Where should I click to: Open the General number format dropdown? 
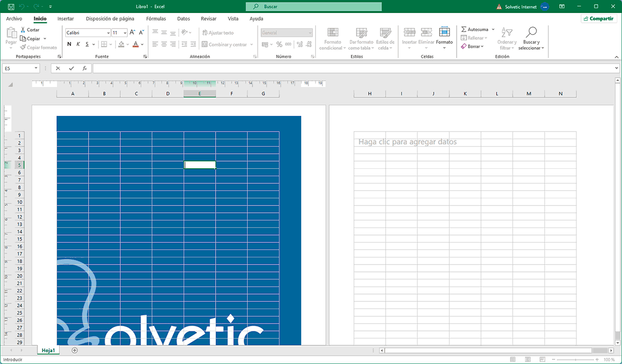click(310, 33)
